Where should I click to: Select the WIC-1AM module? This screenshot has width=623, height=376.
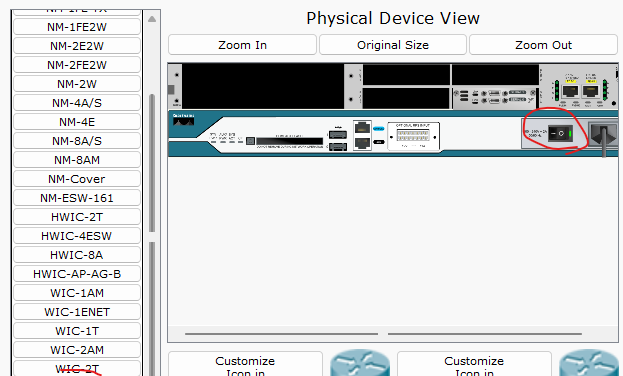[77, 293]
